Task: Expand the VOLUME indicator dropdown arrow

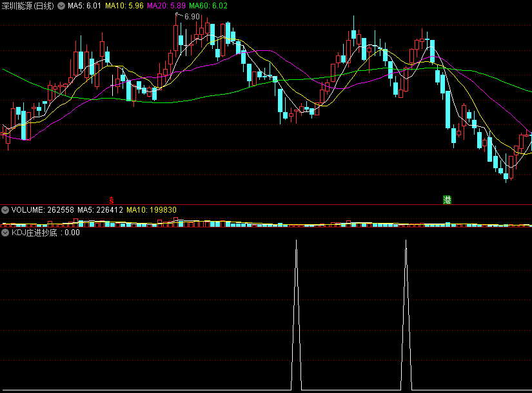Action: pyautogui.click(x=5, y=210)
